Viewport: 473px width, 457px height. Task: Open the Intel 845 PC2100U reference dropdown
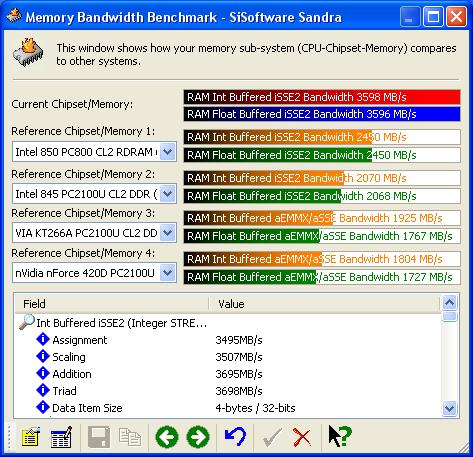[168, 194]
